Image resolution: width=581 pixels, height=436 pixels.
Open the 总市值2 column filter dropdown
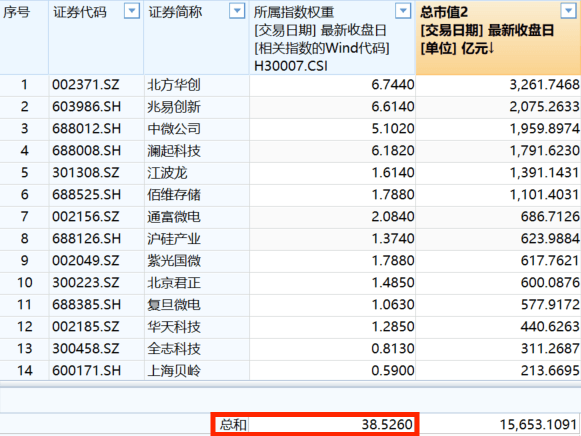click(569, 11)
